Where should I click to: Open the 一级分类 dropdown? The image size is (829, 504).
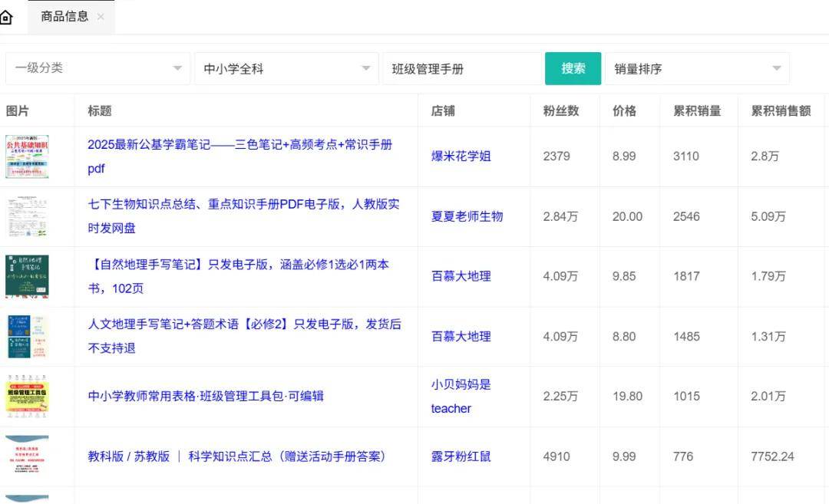click(x=97, y=68)
